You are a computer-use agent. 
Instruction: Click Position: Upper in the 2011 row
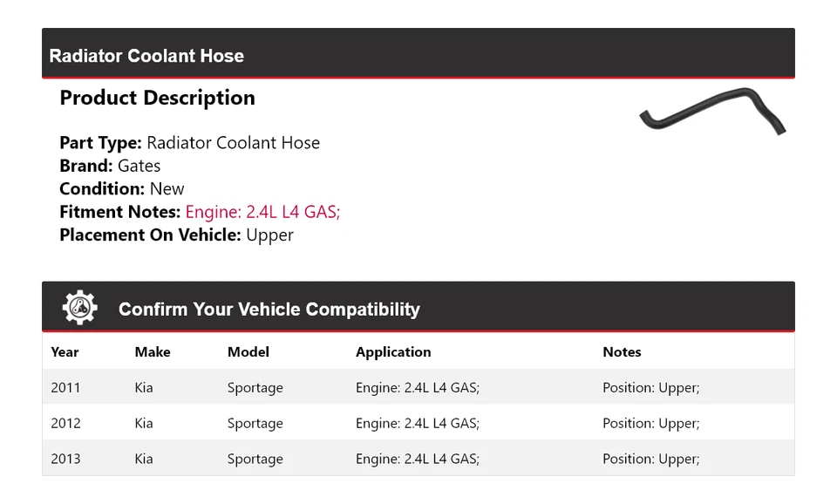[x=650, y=388]
